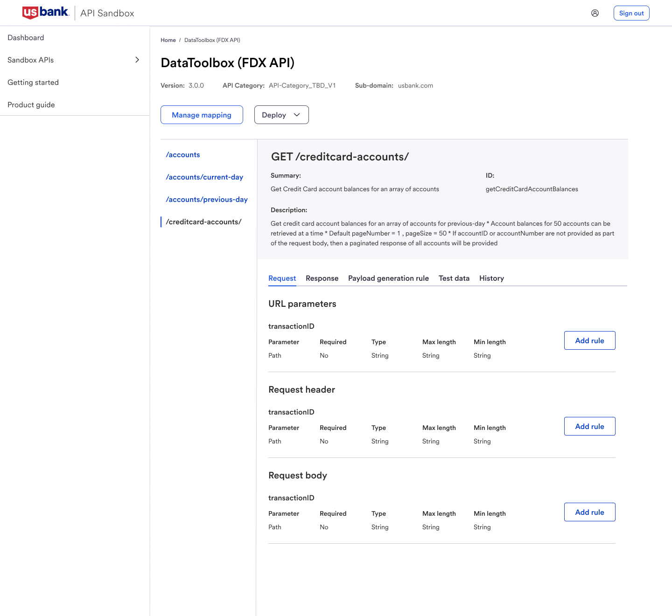Click the DataToolbox (FDX API) breadcrumb
This screenshot has width=672, height=616.
(x=212, y=40)
